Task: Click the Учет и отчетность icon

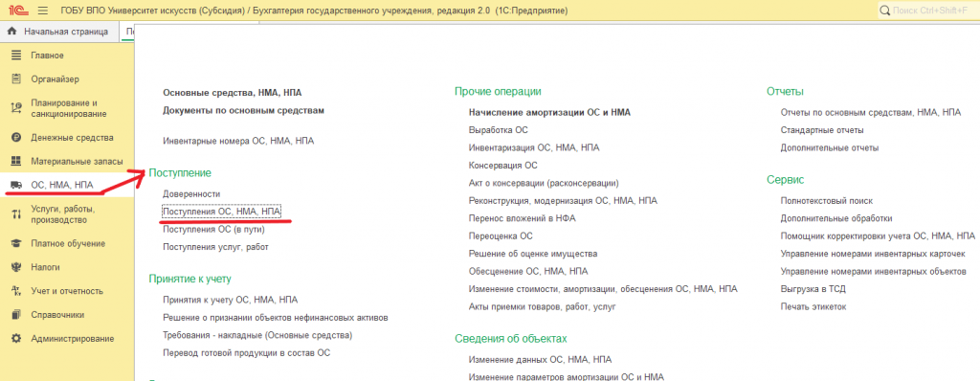Action: (17, 291)
